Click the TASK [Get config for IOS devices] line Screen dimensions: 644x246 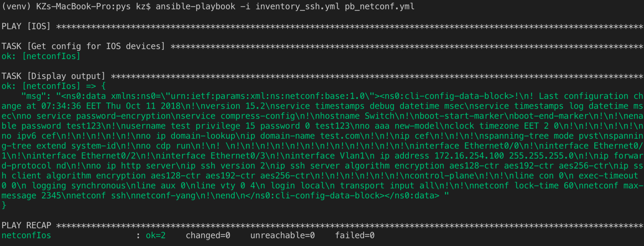(322, 47)
